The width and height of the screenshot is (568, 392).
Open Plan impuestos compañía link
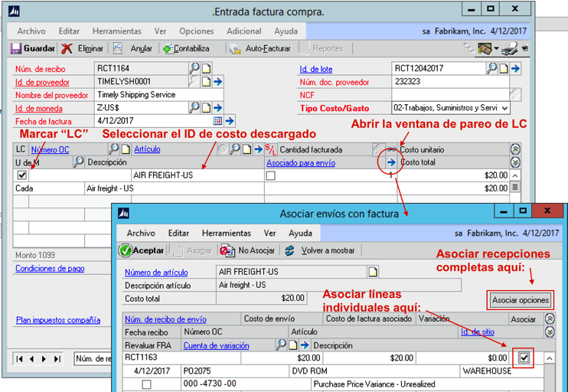pos(58,320)
